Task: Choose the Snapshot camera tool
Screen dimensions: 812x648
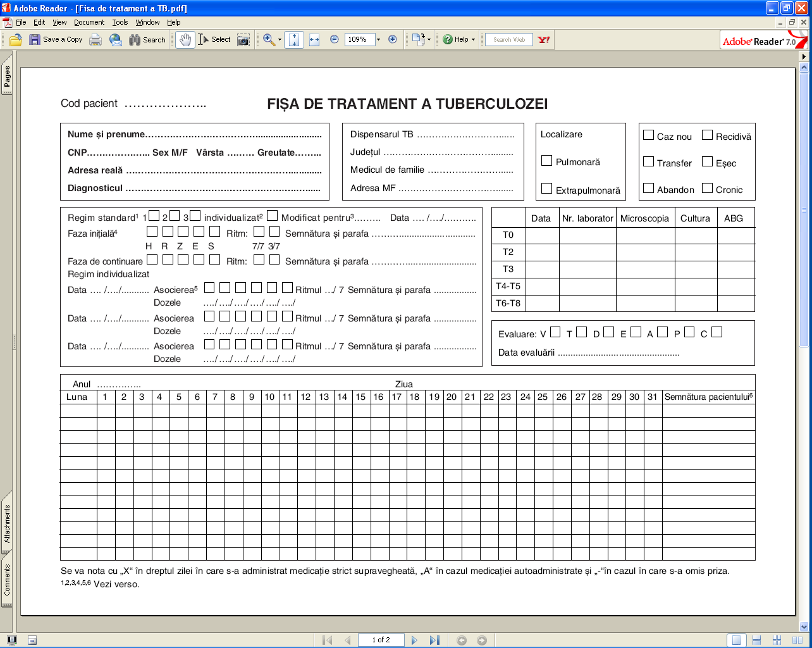Action: 243,40
